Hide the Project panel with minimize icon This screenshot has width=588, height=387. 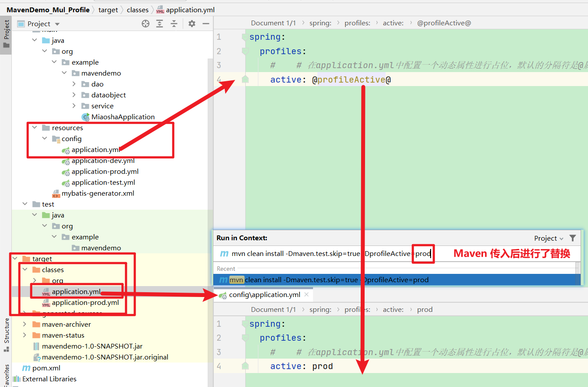(x=205, y=24)
